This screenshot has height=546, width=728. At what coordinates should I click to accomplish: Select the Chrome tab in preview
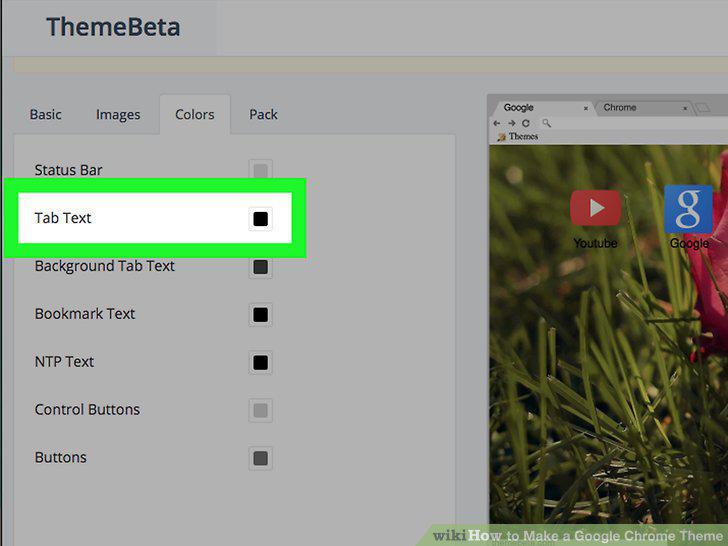643,108
